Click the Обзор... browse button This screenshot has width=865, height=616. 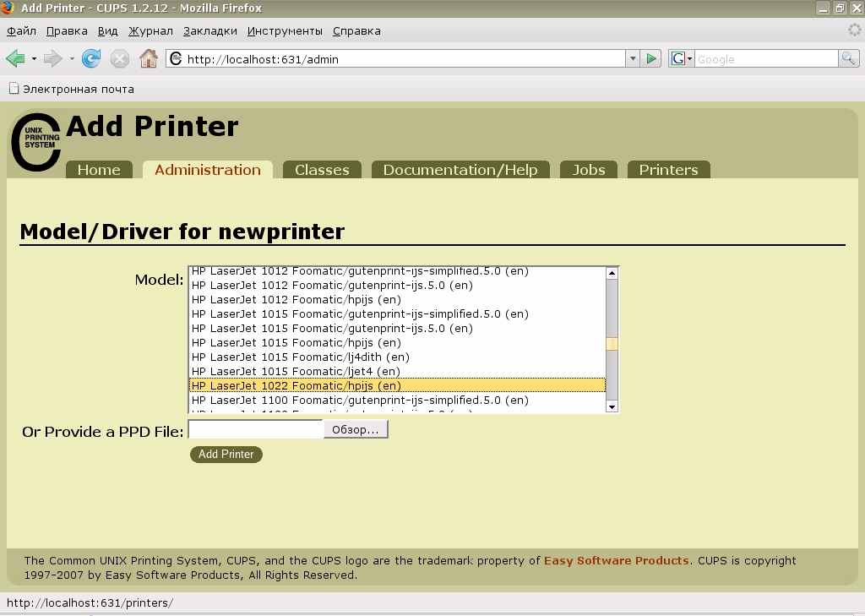(x=356, y=429)
